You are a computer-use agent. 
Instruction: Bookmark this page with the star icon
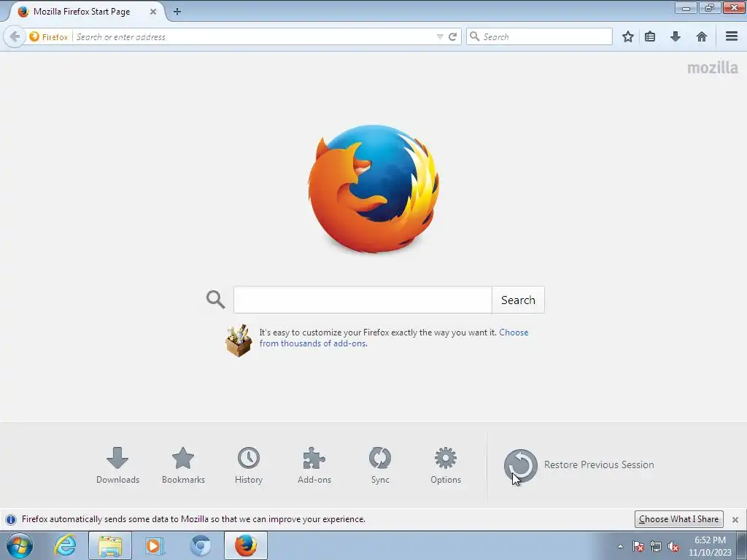pyautogui.click(x=628, y=36)
